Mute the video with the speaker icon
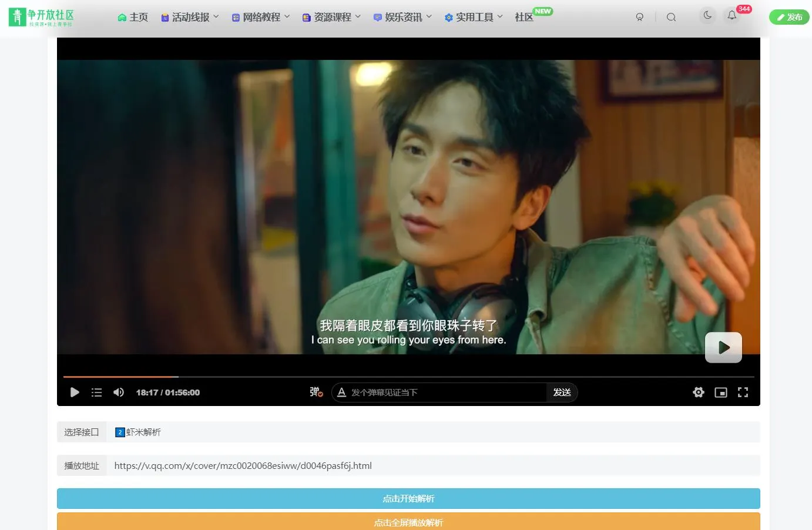The width and height of the screenshot is (812, 530). pyautogui.click(x=119, y=393)
